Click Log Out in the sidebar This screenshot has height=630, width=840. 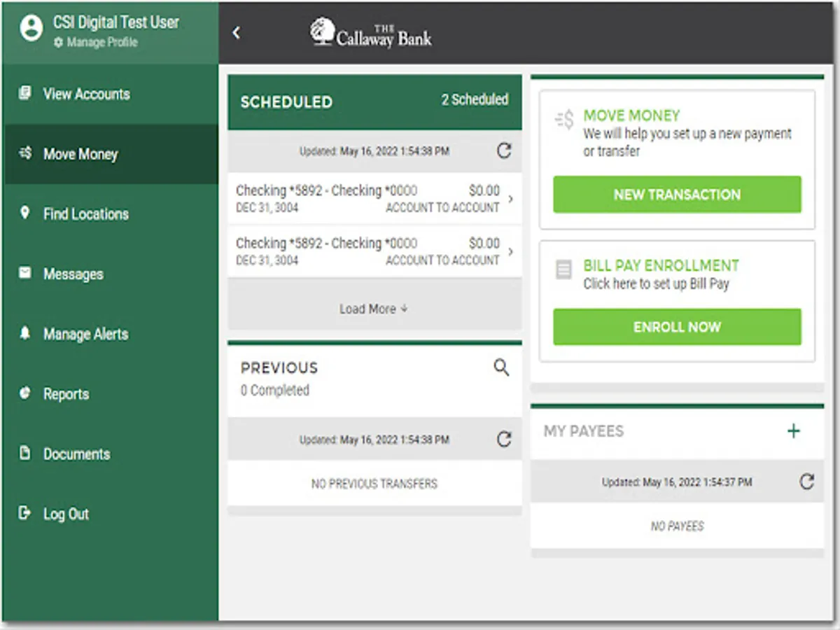tap(110, 514)
